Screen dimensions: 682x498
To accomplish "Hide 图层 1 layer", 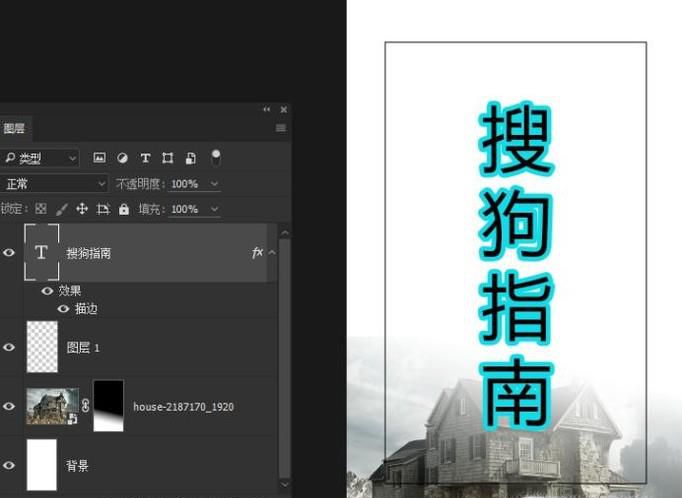I will click(x=9, y=347).
